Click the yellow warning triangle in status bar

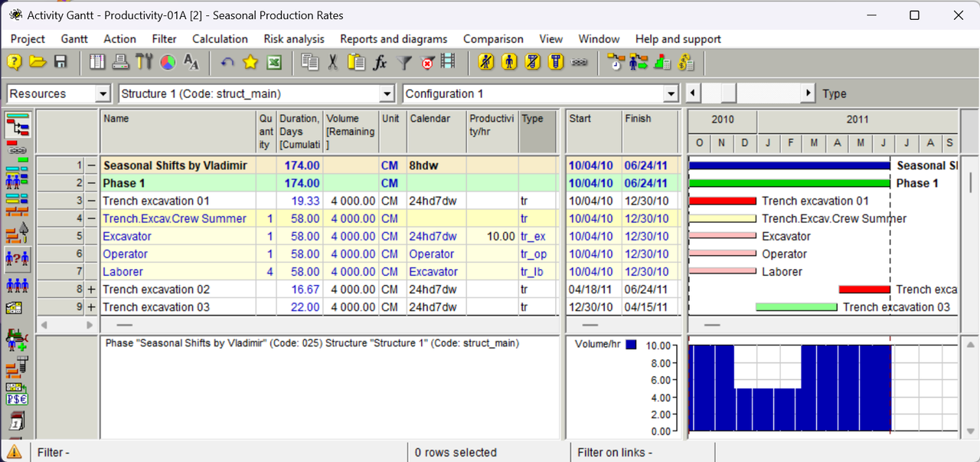tap(15, 452)
